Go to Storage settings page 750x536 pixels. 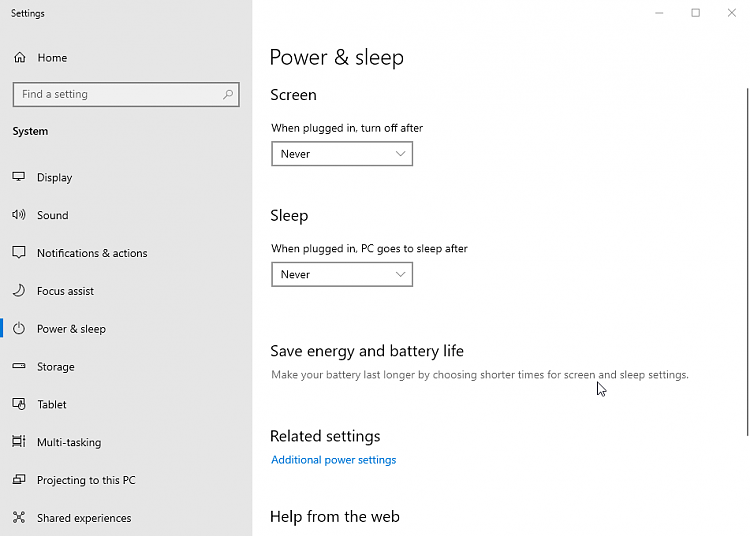pos(56,367)
